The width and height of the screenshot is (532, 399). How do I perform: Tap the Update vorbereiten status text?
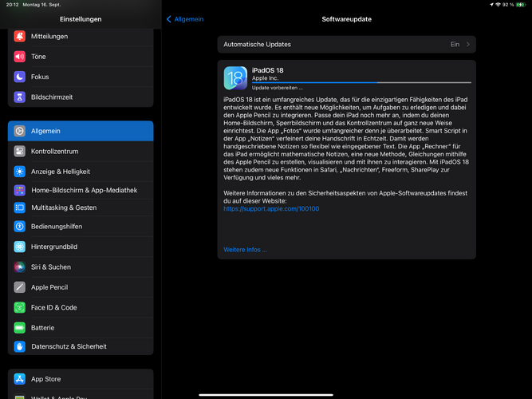point(278,88)
